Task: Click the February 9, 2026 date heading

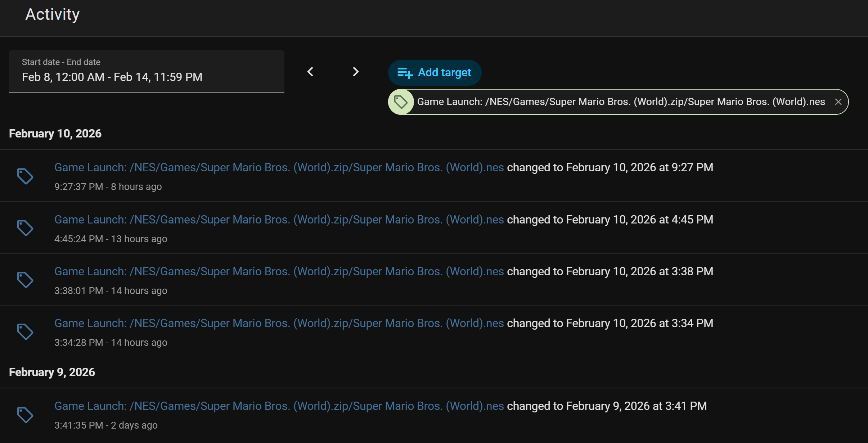Action: click(x=52, y=372)
